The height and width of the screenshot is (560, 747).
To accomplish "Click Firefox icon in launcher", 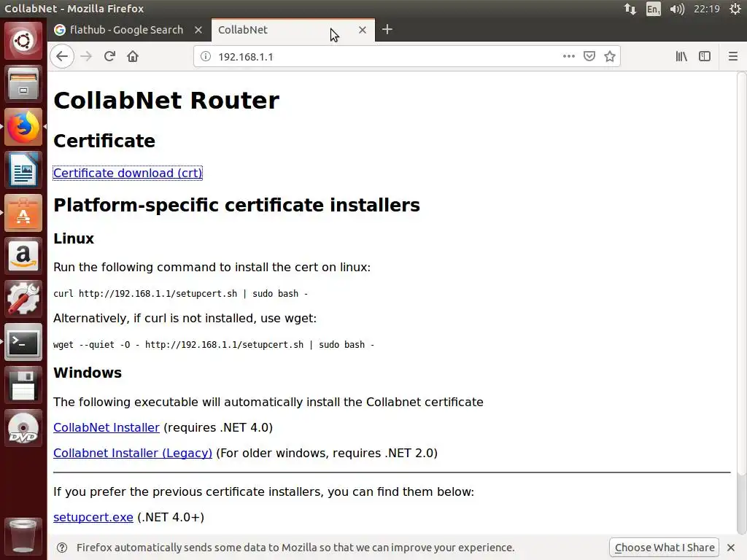I will [23, 127].
